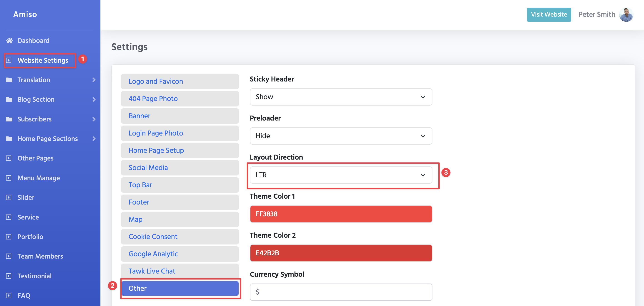Pick Theme Color 2 swatch E42B2B
This screenshot has width=644, height=306.
tap(341, 253)
